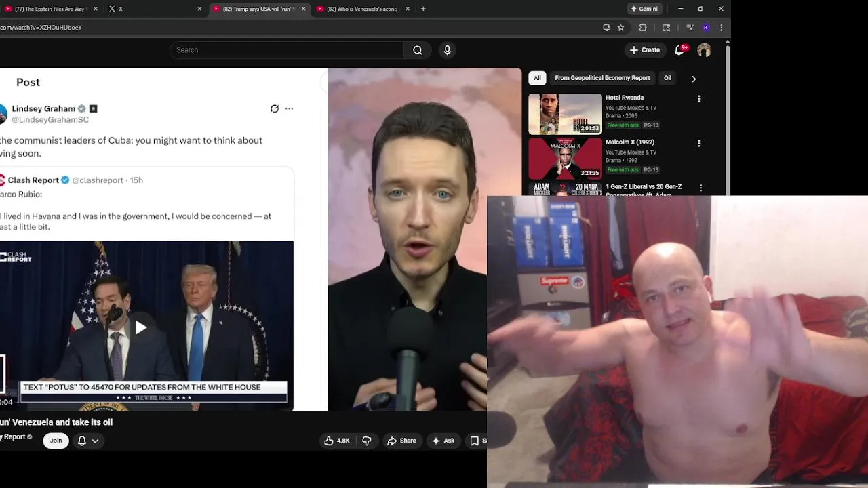The height and width of the screenshot is (488, 868).
Task: Click the channel verified badge
Action: 29,437
